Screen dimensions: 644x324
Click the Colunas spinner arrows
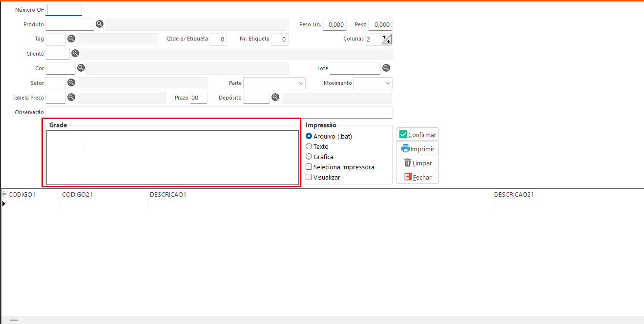(386, 40)
